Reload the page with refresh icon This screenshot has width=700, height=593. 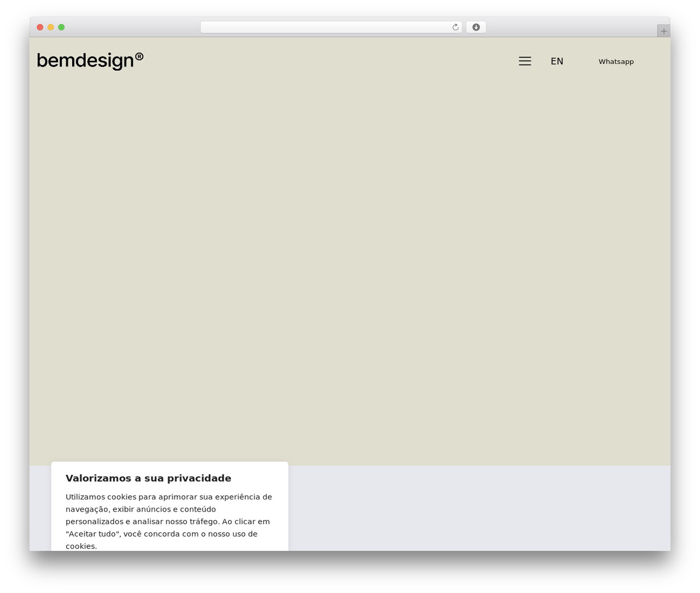[x=455, y=27]
